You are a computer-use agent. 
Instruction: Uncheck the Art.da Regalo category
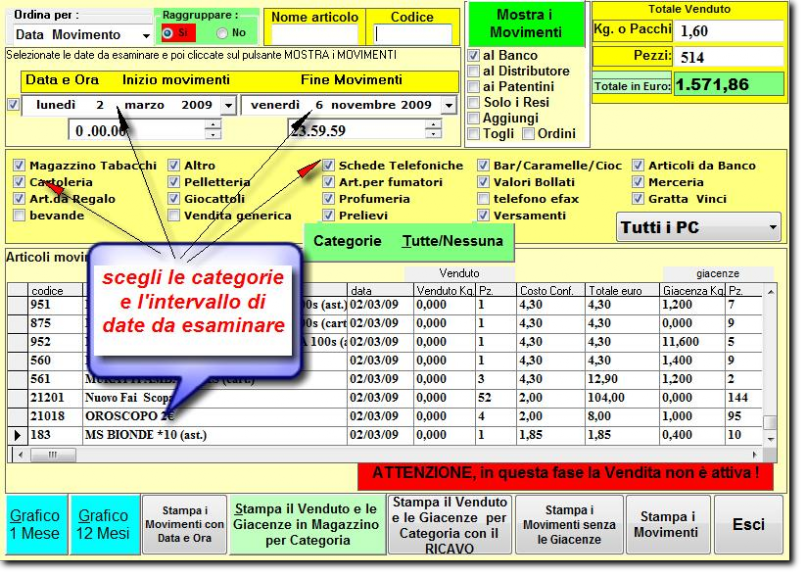tap(19, 198)
